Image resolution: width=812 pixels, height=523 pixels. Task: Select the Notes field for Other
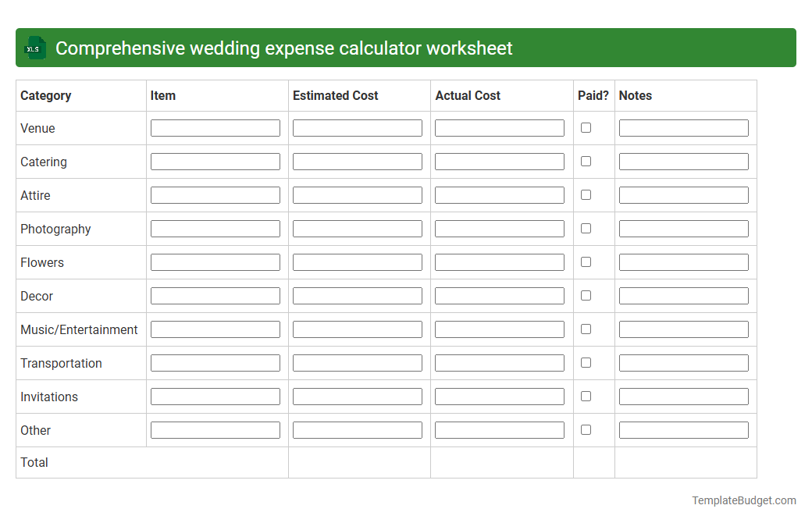683,429
